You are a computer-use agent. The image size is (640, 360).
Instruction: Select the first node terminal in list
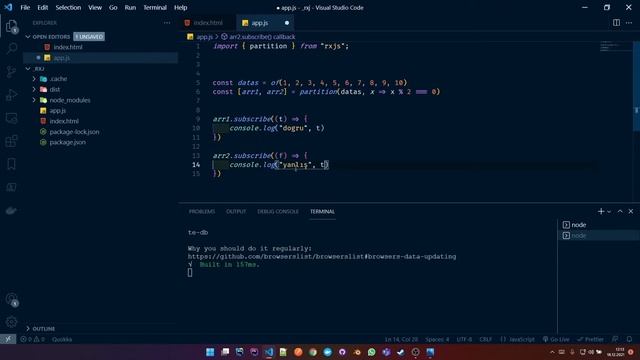pyautogui.click(x=598, y=225)
